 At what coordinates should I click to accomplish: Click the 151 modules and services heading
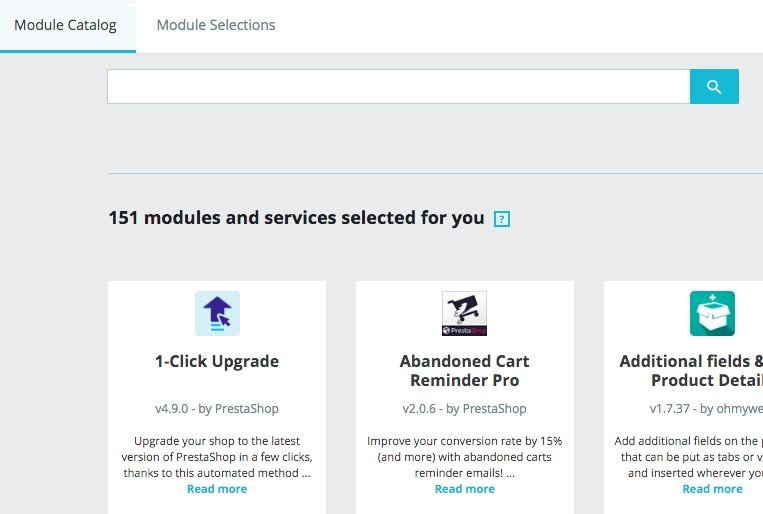[x=296, y=218]
